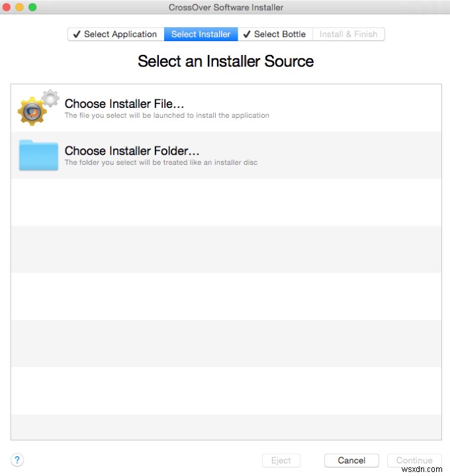
Task: Click the installer file description text
Action: tap(167, 115)
